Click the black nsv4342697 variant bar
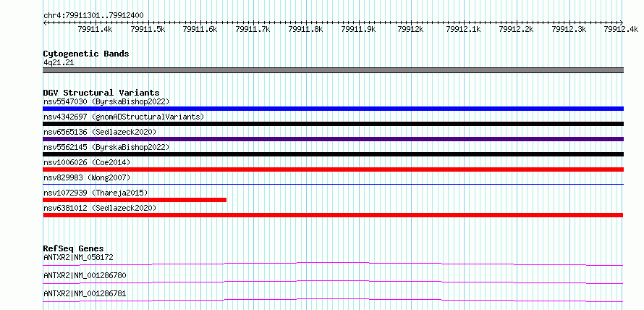The image size is (644, 310). pyautogui.click(x=333, y=124)
